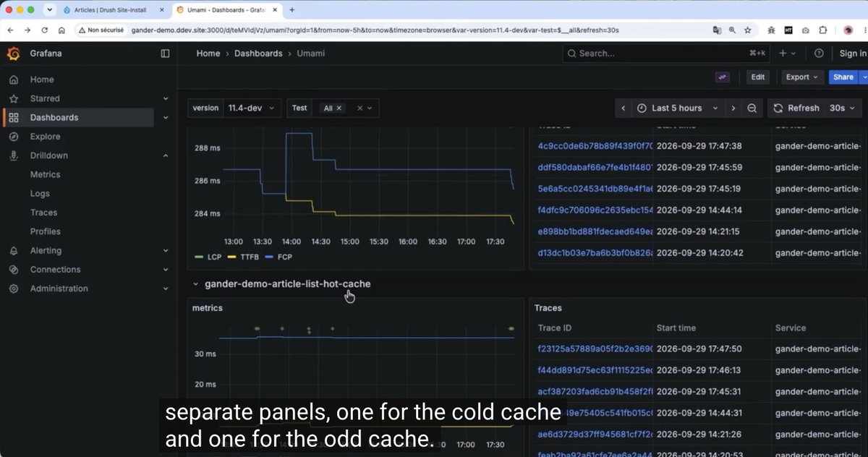
Task: Click the Administration gear icon in sidebar
Action: tap(14, 289)
